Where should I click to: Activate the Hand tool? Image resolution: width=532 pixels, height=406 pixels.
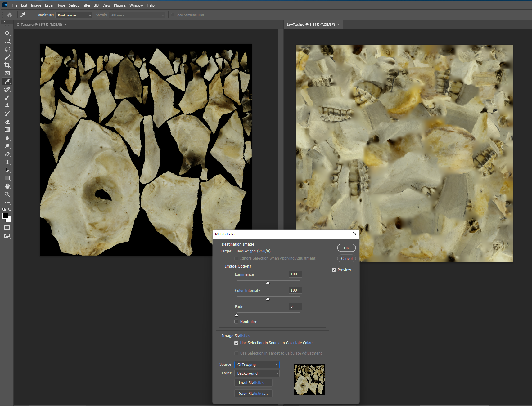pos(7,186)
